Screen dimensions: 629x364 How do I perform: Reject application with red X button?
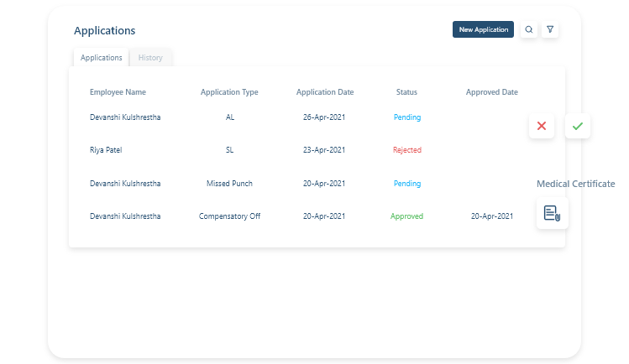[x=542, y=126]
